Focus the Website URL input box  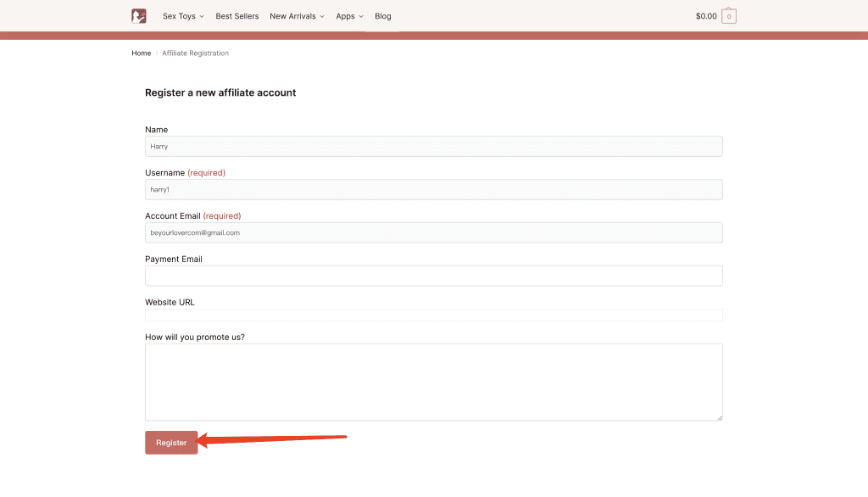click(x=433, y=316)
